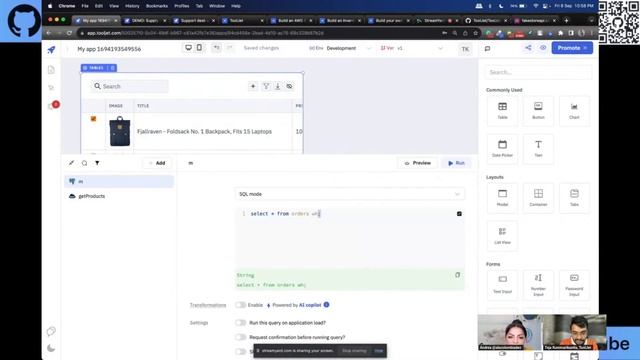Click the table download icon
Screen dimensions: 640x360
278,86
